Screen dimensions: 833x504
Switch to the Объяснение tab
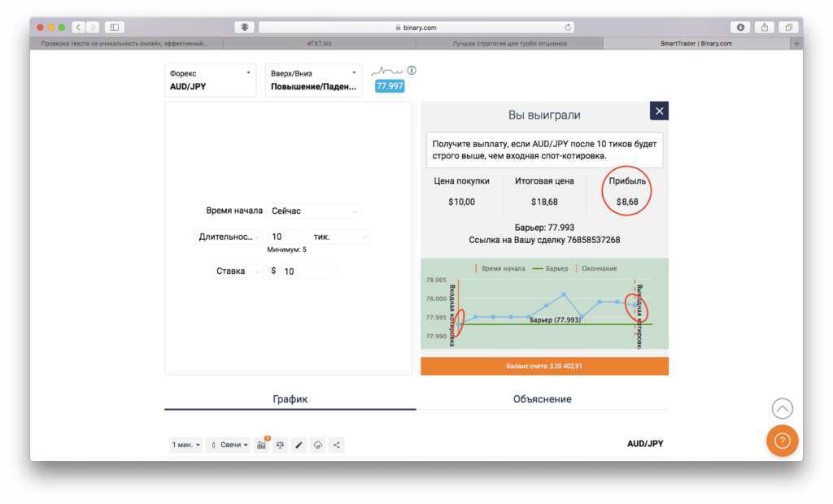(542, 399)
